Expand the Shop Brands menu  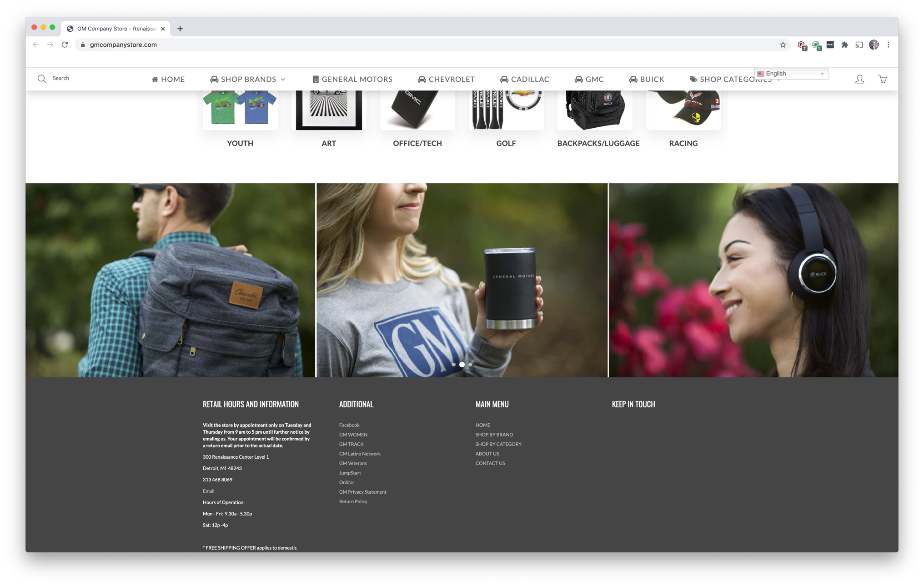(x=248, y=79)
